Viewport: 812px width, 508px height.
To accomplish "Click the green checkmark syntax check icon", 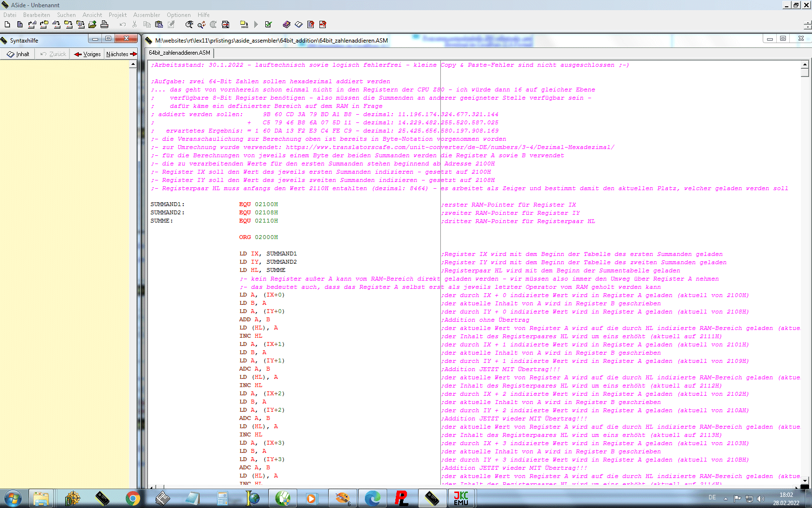I will pos(269,24).
